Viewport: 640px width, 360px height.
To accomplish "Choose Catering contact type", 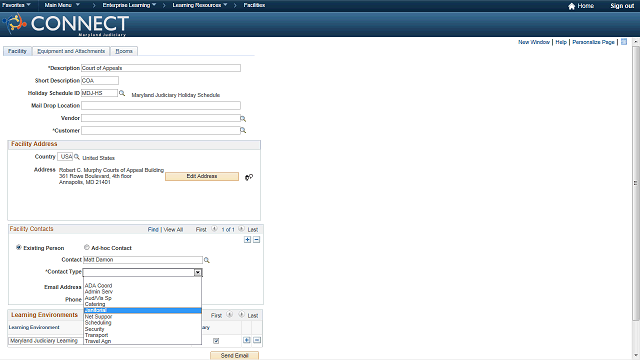I will [142, 304].
